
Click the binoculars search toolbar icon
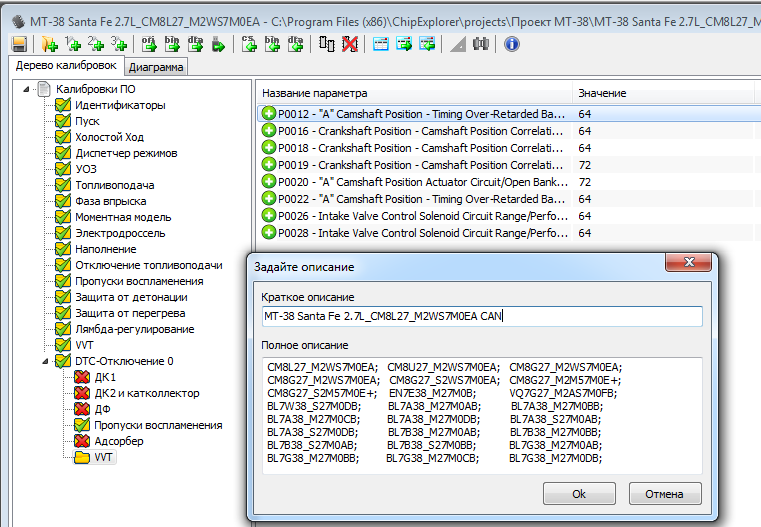pyautogui.click(x=481, y=44)
